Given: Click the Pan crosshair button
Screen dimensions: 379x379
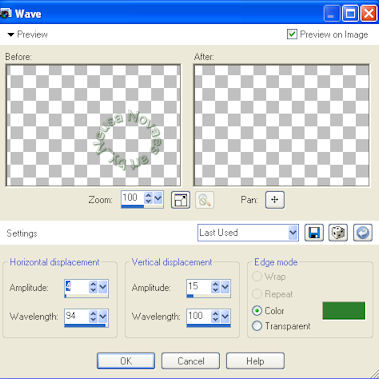Looking at the screenshot, I should (x=275, y=200).
